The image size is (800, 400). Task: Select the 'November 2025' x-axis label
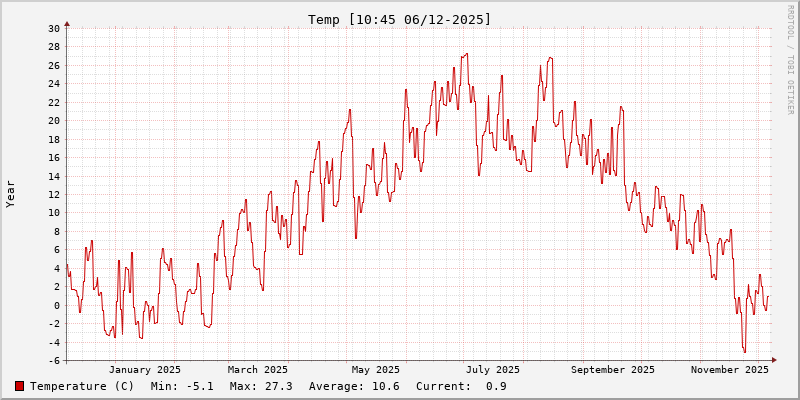click(730, 369)
